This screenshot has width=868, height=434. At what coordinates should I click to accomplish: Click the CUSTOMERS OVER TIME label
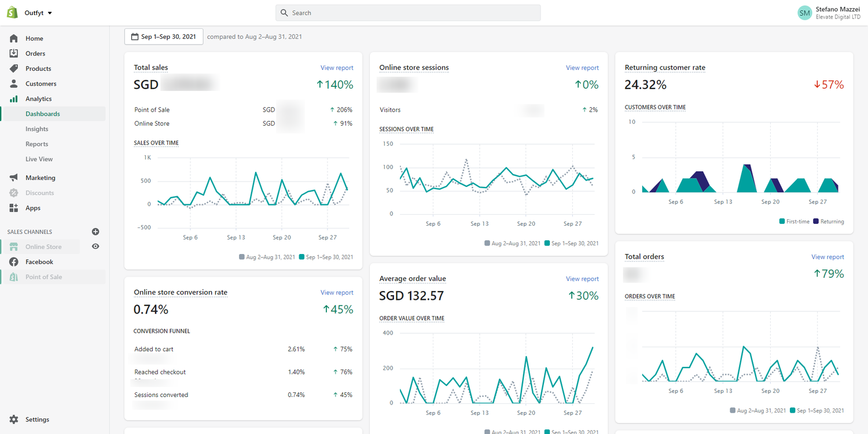point(655,108)
